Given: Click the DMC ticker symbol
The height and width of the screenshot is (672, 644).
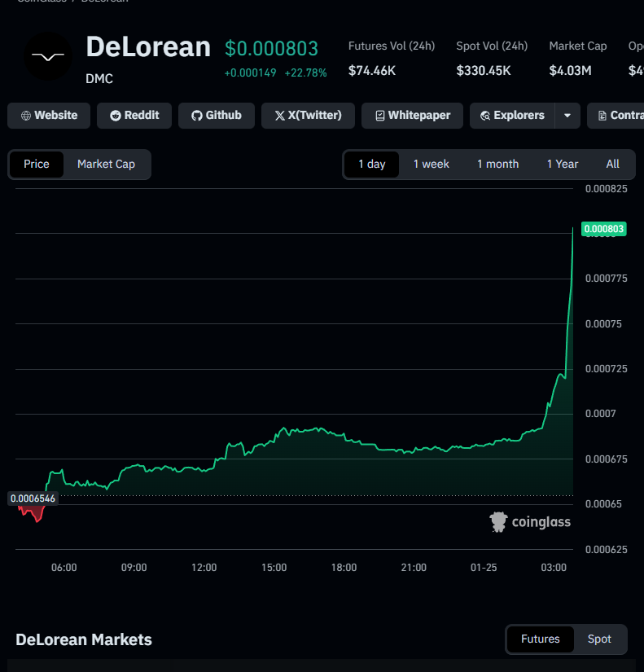Looking at the screenshot, I should pyautogui.click(x=99, y=79).
